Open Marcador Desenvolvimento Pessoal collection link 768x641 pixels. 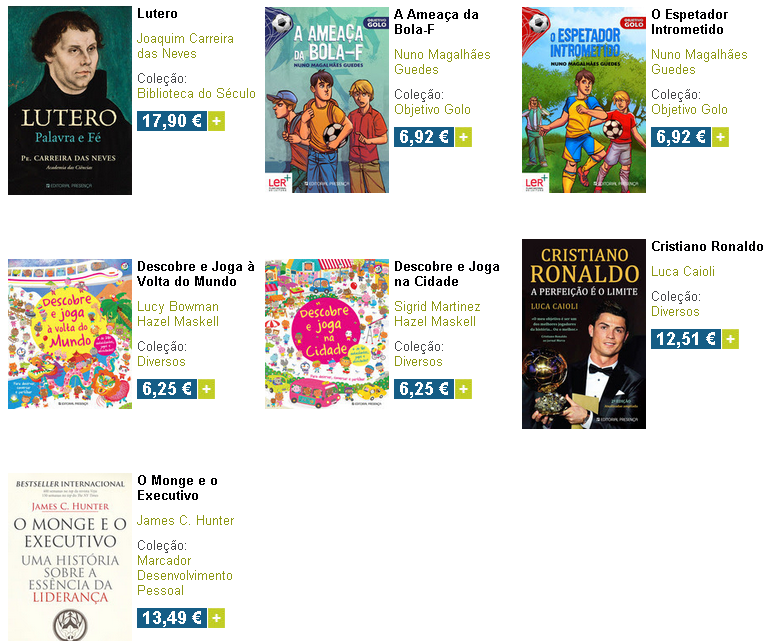(185, 575)
